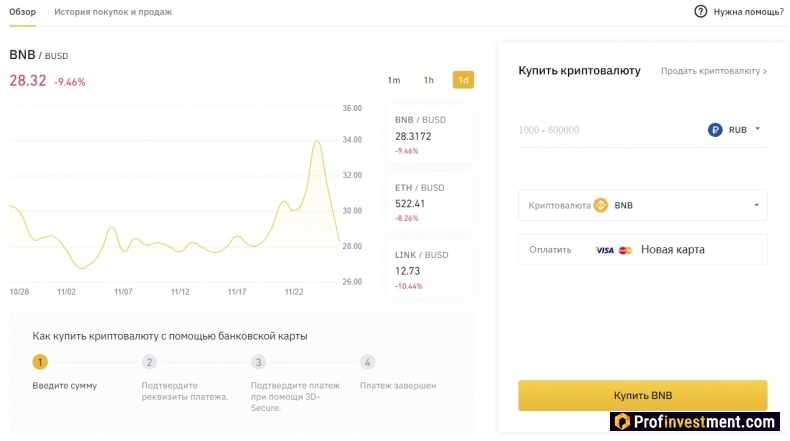Open the Оплатить Новая карта payment selector
Viewport: 790px width, 441px height.
[642, 249]
